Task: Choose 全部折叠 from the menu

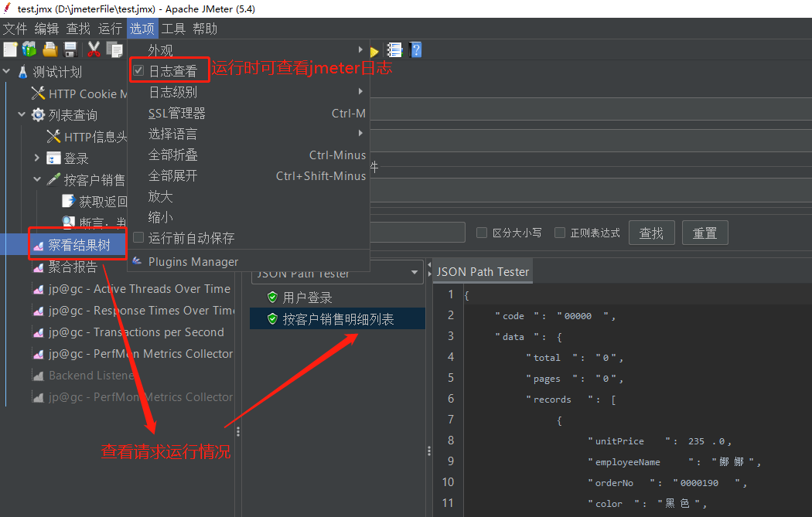Action: [248, 155]
